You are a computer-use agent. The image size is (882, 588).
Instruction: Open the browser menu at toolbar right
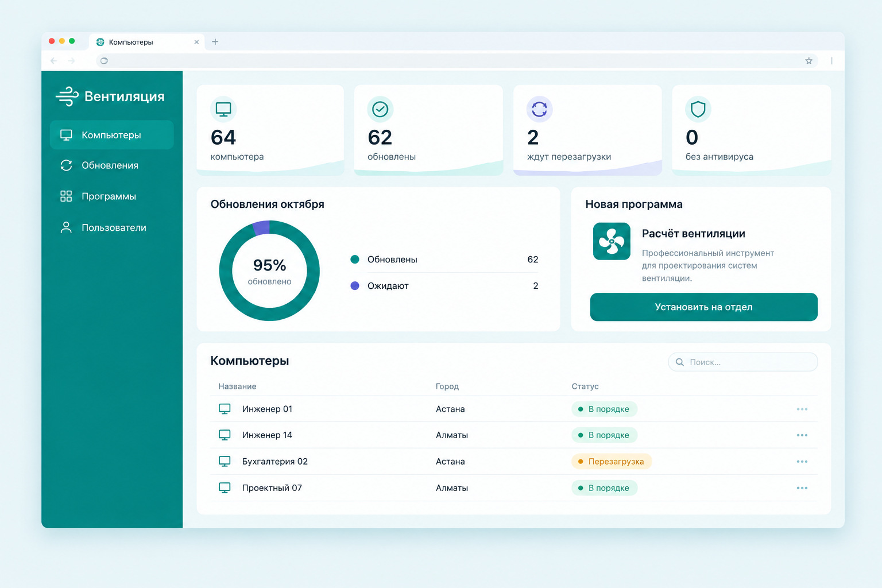(x=831, y=61)
